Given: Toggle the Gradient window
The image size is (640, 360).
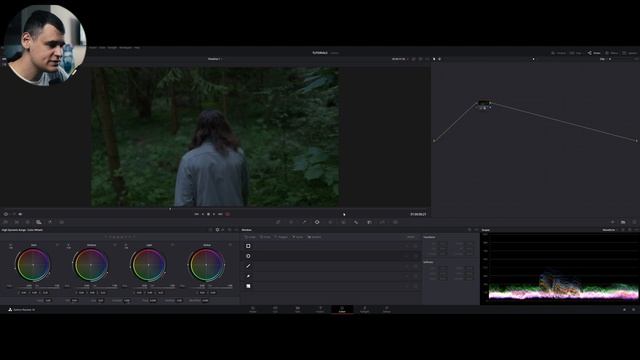Looking at the screenshot, I should (248, 286).
